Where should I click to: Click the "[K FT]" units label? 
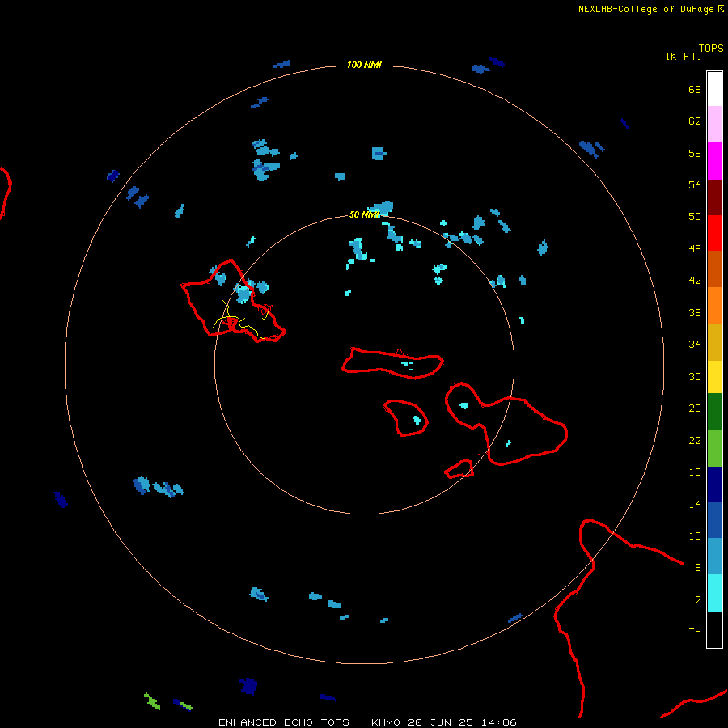pos(684,56)
